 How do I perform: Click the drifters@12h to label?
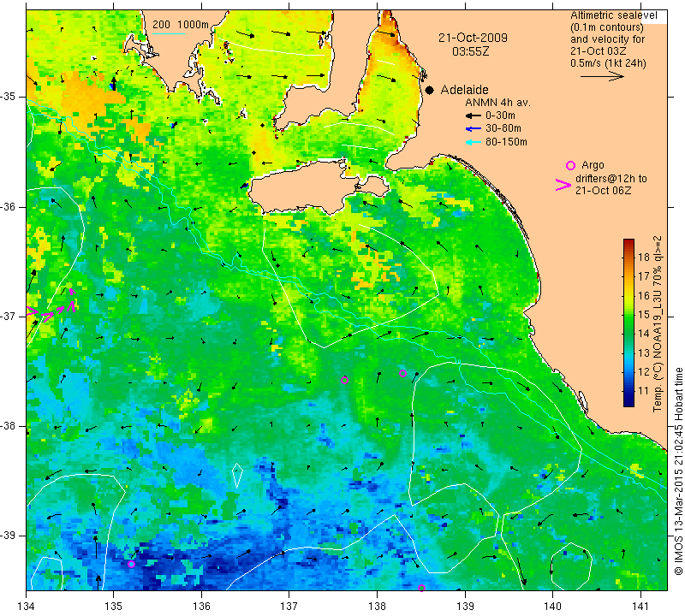(611, 179)
